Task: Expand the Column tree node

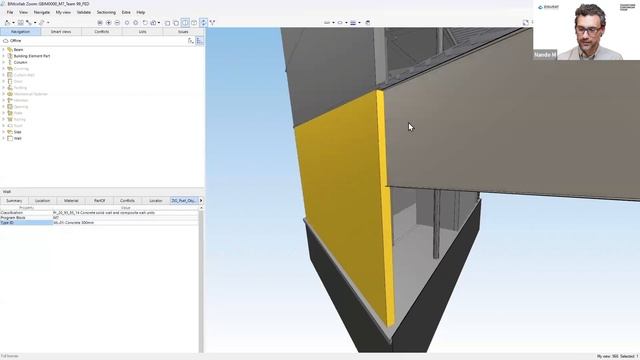Action: (x=4, y=62)
